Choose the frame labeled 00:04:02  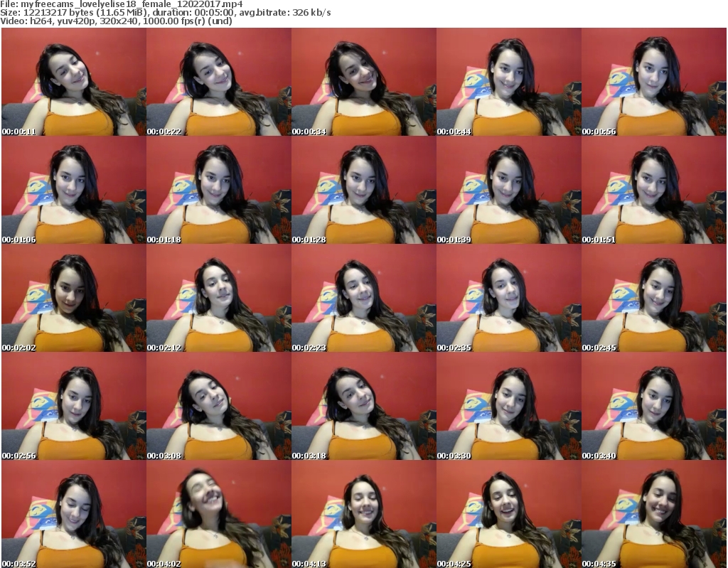[x=219, y=514]
